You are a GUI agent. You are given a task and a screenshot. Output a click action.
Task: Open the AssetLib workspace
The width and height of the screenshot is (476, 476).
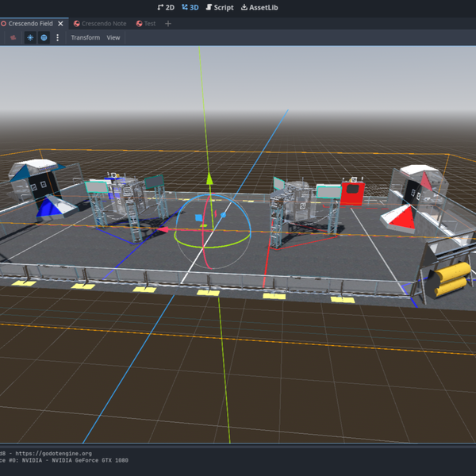coord(261,7)
